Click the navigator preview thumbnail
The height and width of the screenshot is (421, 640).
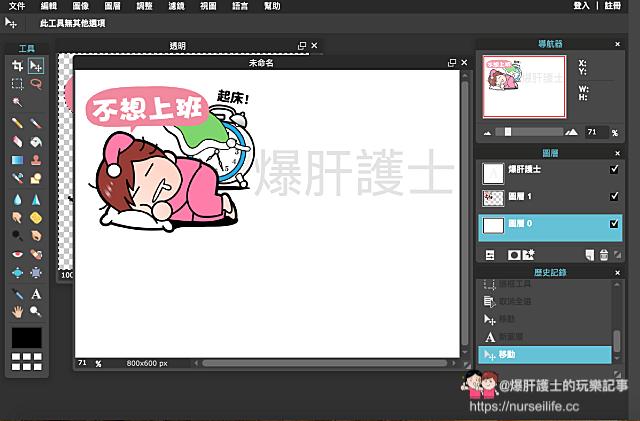pyautogui.click(x=524, y=87)
